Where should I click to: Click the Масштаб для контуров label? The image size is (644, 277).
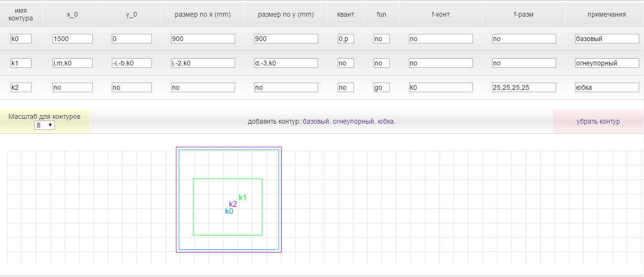click(44, 117)
